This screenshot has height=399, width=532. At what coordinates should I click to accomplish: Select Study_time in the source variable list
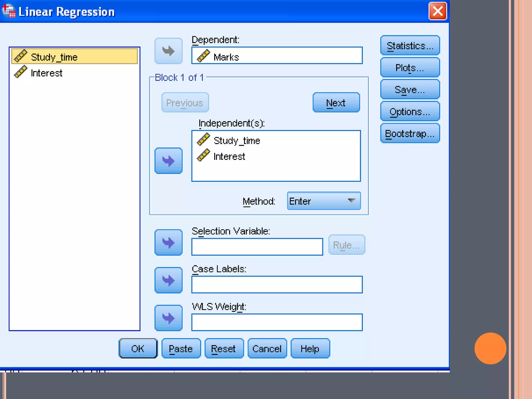54,57
